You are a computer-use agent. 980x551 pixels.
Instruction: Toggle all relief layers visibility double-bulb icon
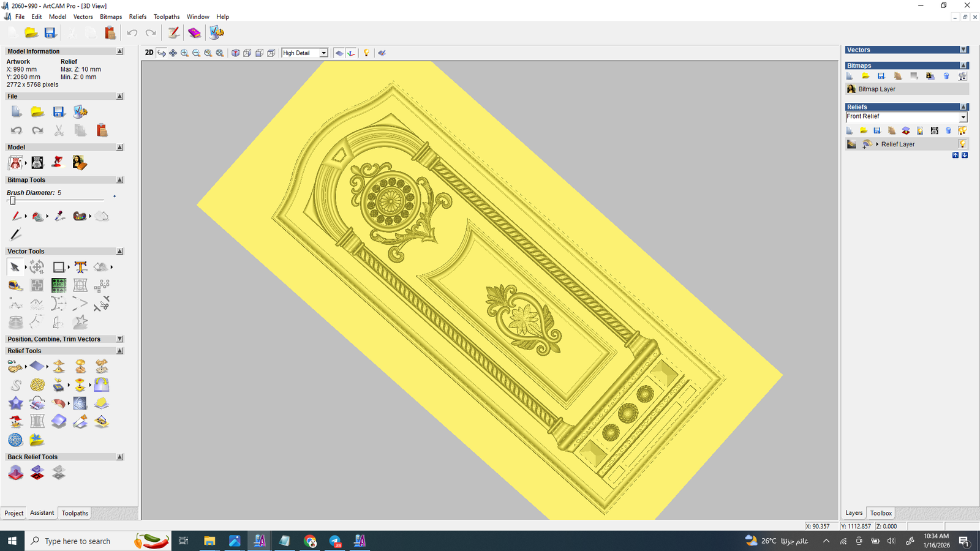click(x=962, y=130)
